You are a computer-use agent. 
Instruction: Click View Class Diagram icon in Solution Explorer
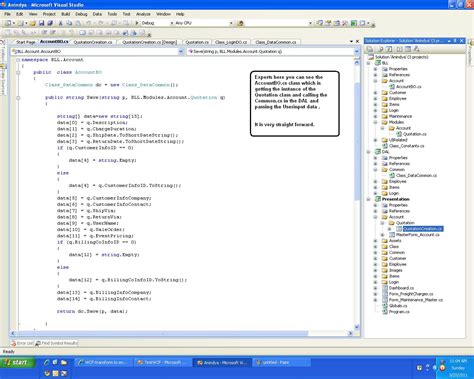click(417, 49)
